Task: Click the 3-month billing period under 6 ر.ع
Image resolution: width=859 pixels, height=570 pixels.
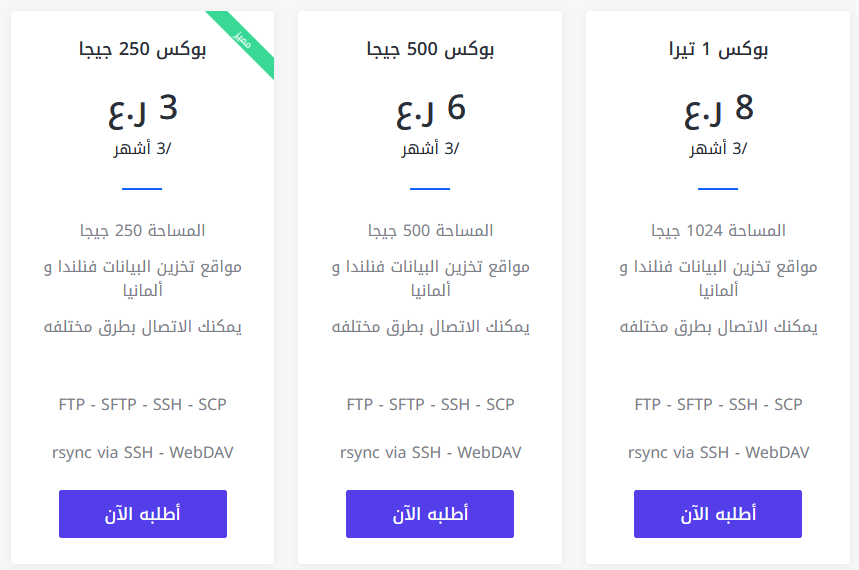Action: click(x=430, y=150)
